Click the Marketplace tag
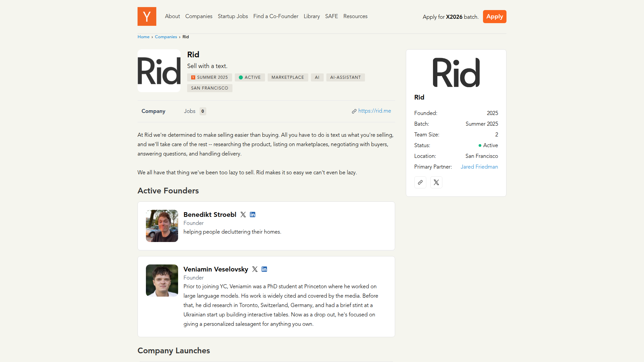Viewport: 644px width, 362px height. click(288, 77)
